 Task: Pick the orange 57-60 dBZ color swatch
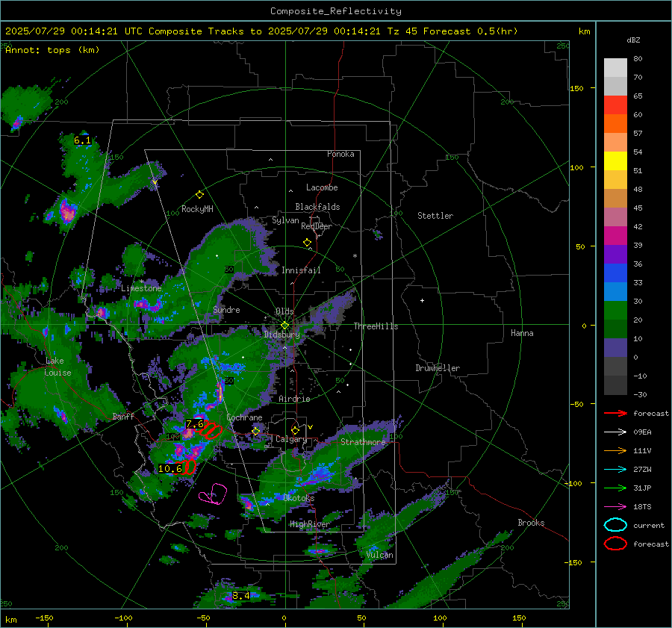[615, 124]
